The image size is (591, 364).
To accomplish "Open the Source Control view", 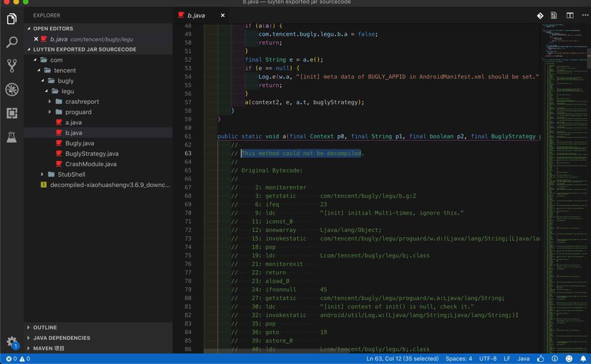I will click(12, 66).
